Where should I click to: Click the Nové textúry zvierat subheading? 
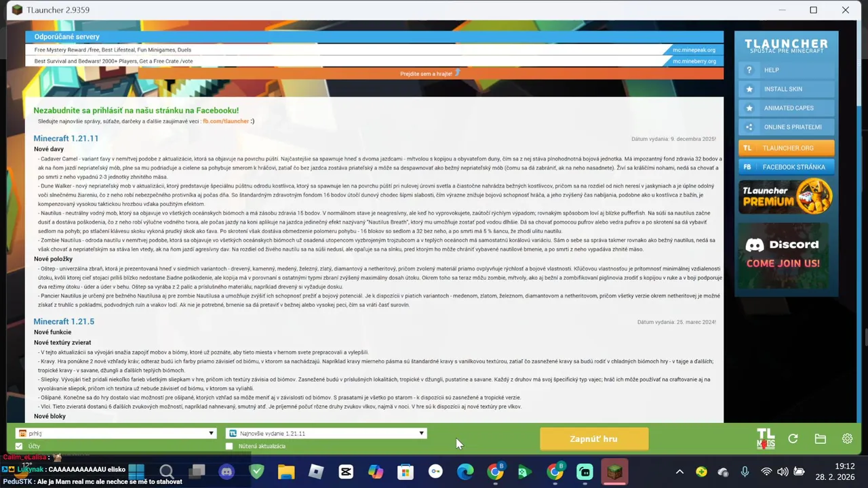62,342
